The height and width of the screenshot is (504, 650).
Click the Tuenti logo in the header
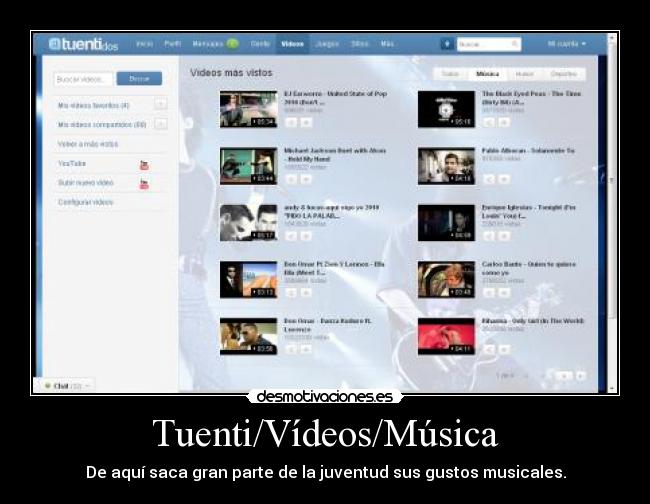[83, 44]
